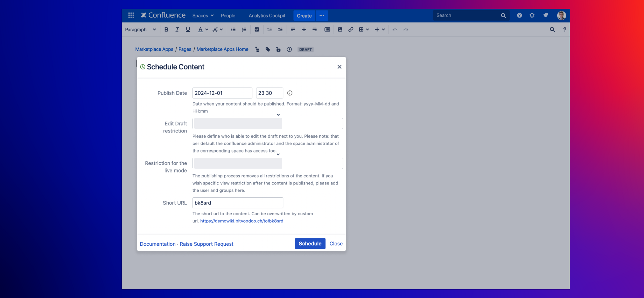The height and width of the screenshot is (298, 644).
Task: Insert a task list checkbox
Action: 257,29
